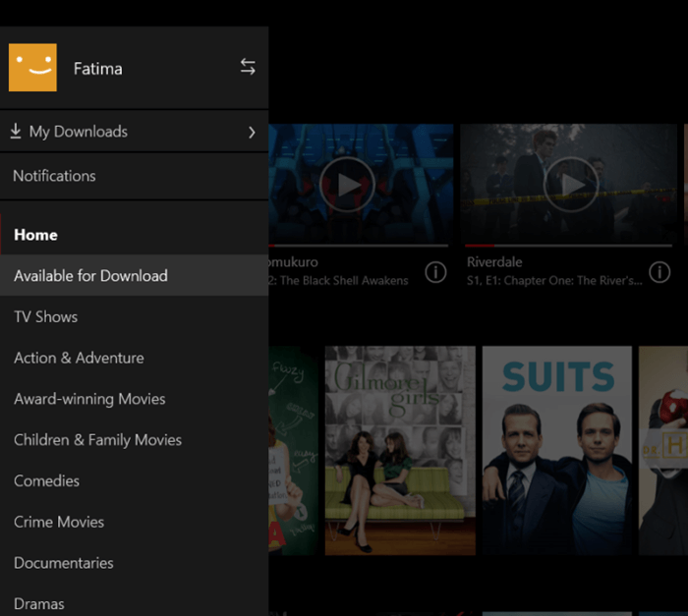Click the Fatima profile avatar
Image resolution: width=688 pixels, height=616 pixels.
32,68
